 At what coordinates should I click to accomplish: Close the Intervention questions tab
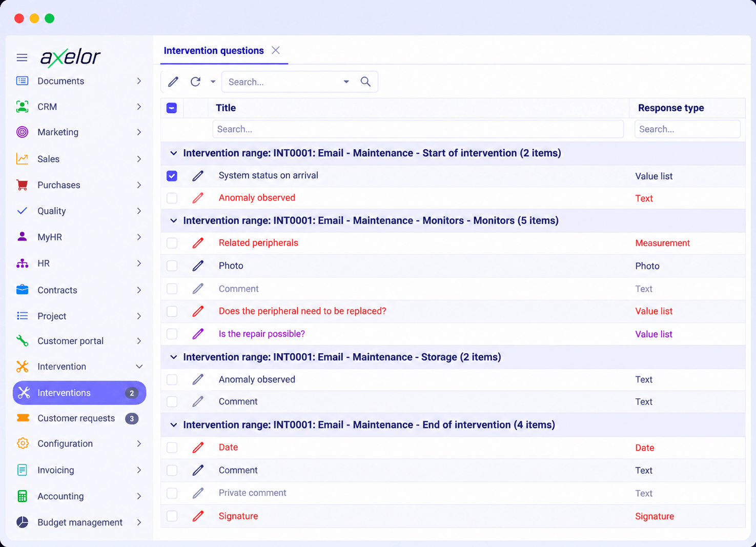(276, 50)
